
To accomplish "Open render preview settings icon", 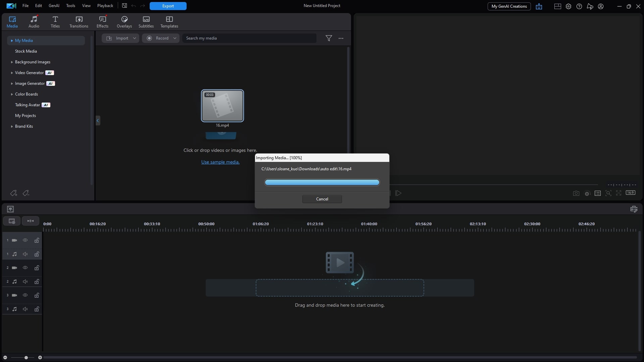I will 587,193.
